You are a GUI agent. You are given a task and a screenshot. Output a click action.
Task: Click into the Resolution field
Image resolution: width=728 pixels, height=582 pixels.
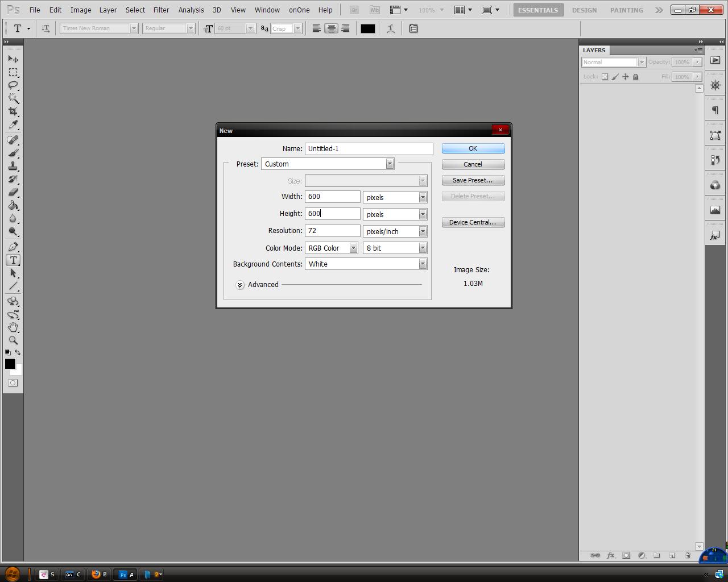pos(333,231)
